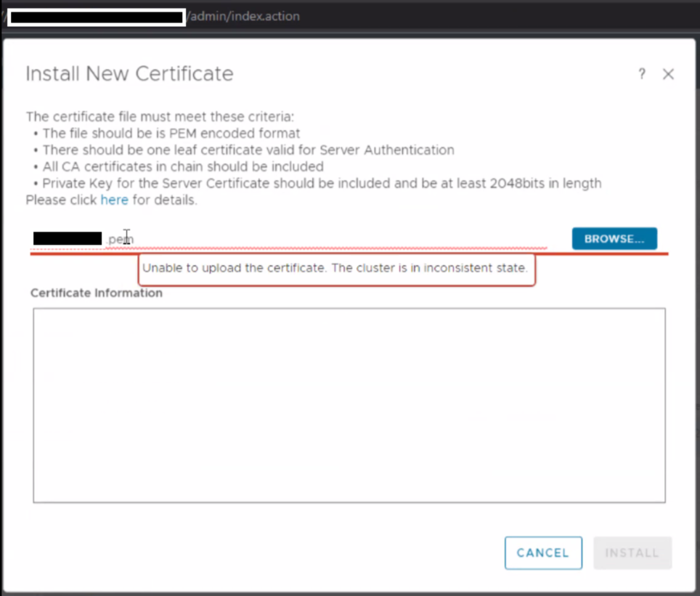Click 'The certificate file must meet these criteria' text

pyautogui.click(x=160, y=116)
